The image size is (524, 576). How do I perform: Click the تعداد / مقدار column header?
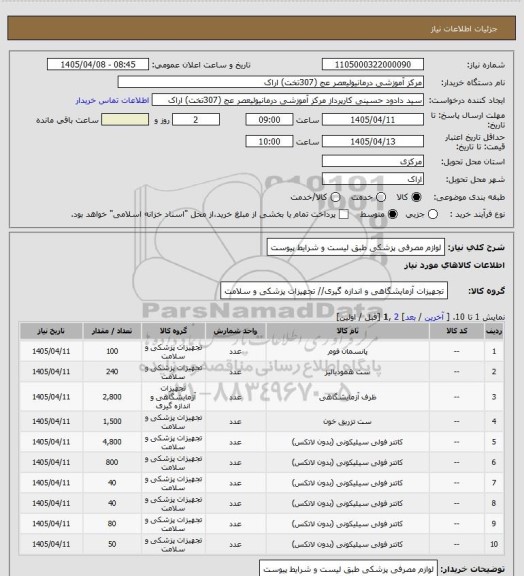pos(112,331)
